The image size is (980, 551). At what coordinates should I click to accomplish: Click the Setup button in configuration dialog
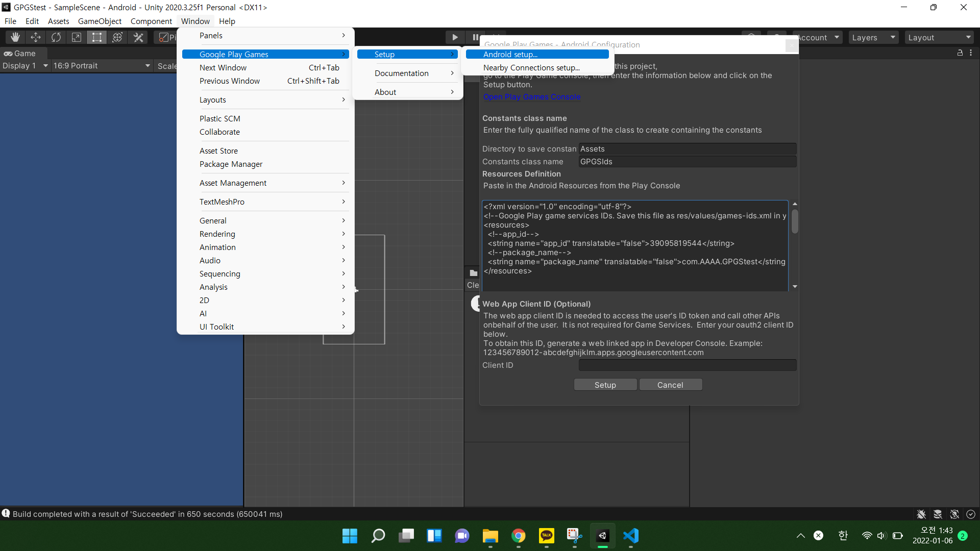point(605,385)
